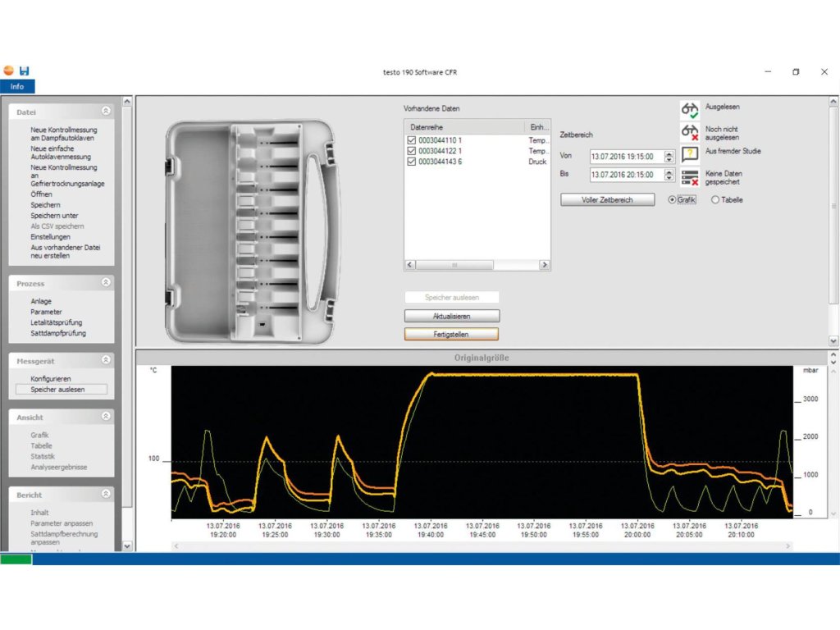Click the Aktualisieren button
The height and width of the screenshot is (630, 840).
click(x=452, y=316)
